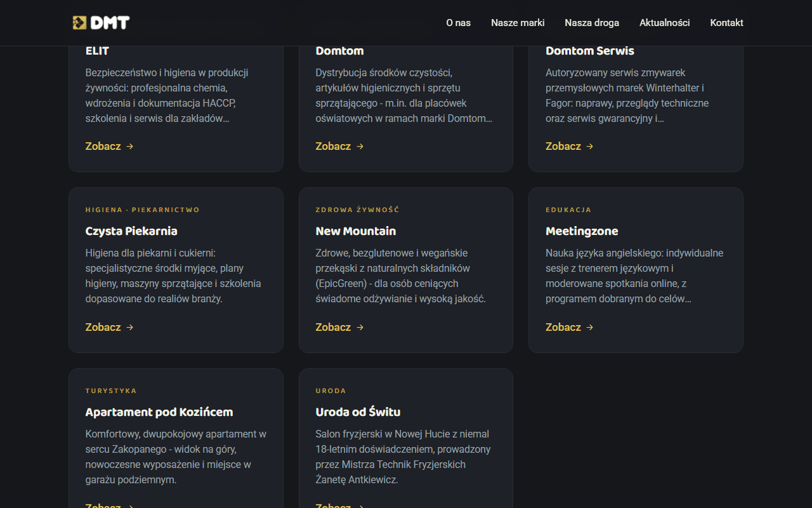Click the arrow icon in ELIT card
812x508 pixels.
(130, 146)
